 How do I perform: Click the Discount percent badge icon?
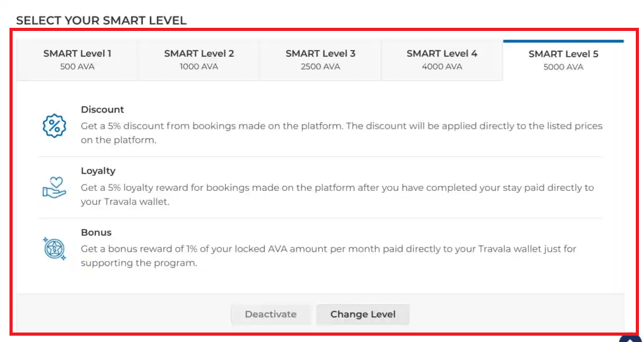[x=54, y=126]
